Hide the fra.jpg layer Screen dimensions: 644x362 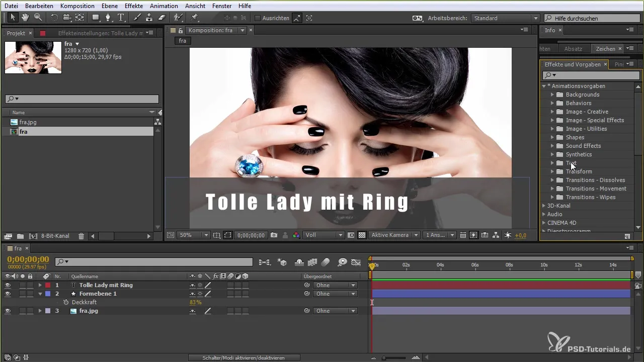(x=8, y=311)
